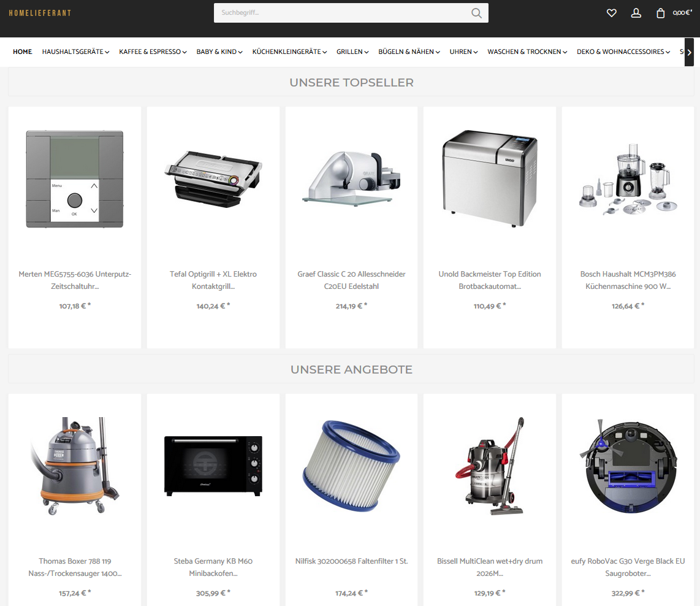
Task: Open the Bissell MultiClean product image
Action: [490, 466]
